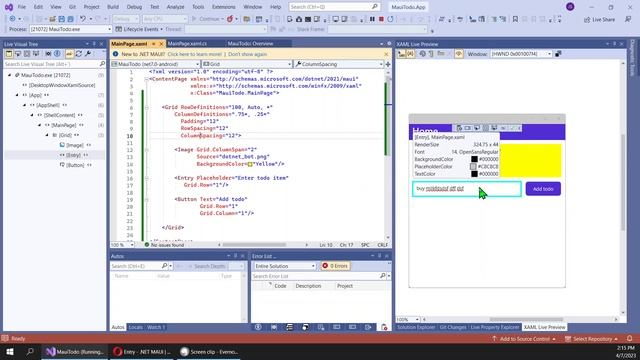Toggle highlighted Just My XAML button in Live Visual Tree

point(69,54)
